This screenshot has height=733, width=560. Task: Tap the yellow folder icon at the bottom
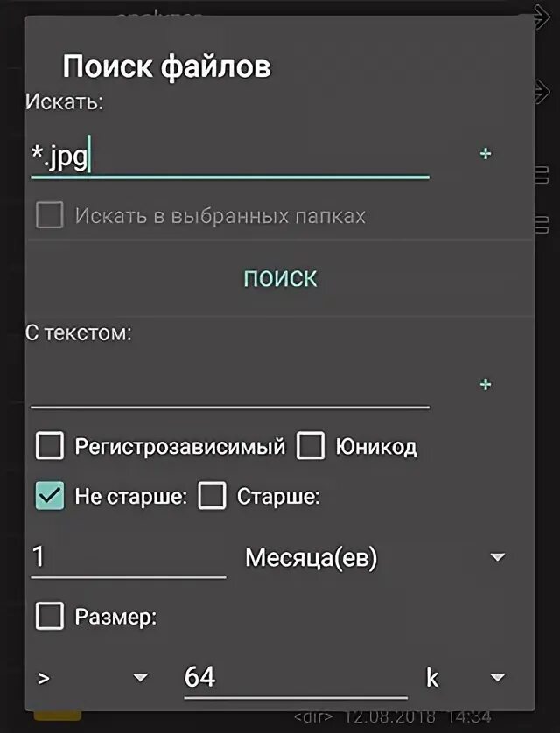(57, 716)
